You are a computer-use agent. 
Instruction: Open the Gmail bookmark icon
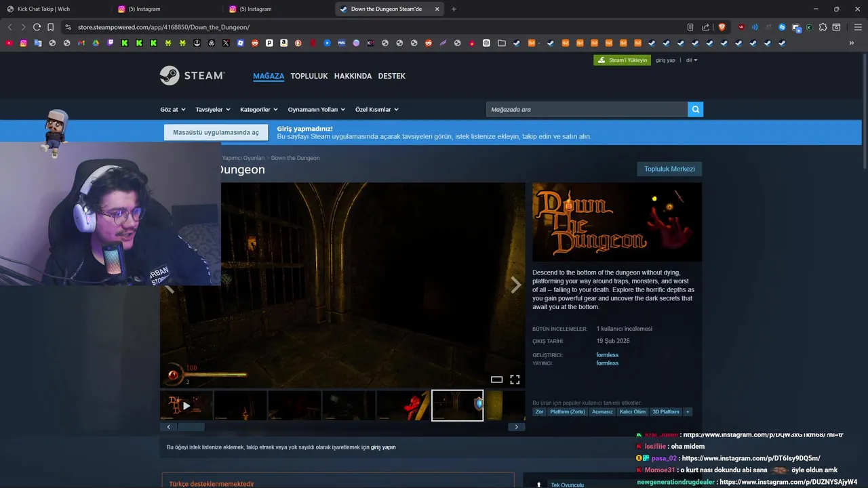81,43
